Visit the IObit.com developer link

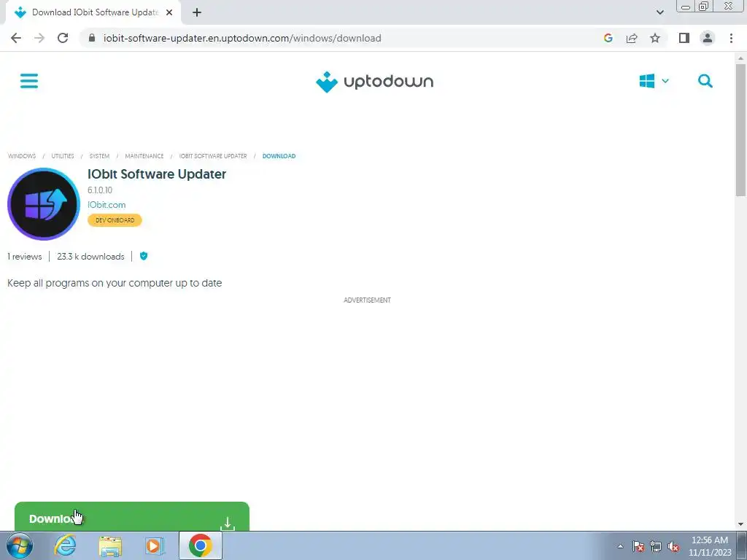tap(107, 205)
